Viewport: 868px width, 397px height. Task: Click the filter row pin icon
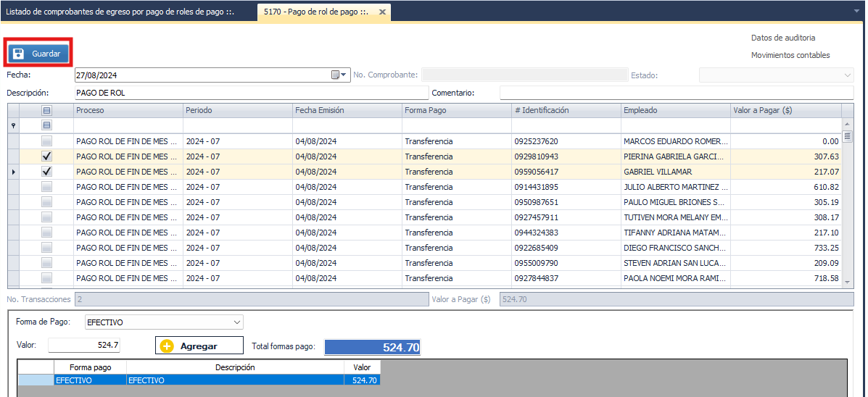pyautogui.click(x=14, y=125)
